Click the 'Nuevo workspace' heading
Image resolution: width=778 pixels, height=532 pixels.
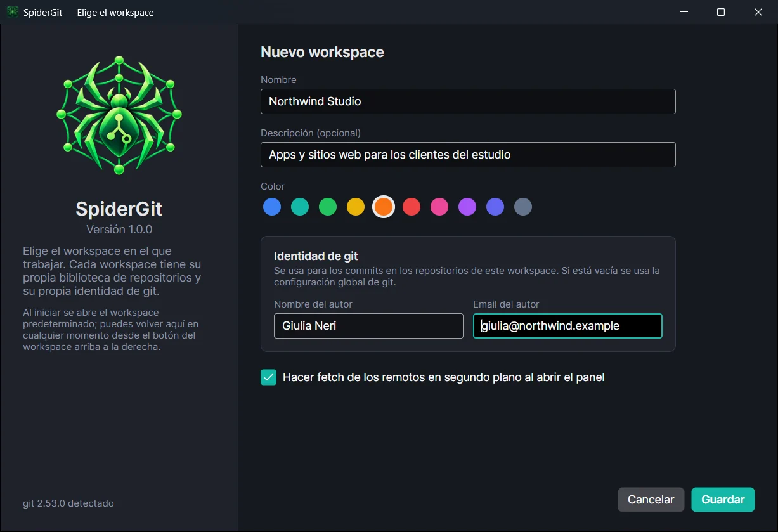click(322, 52)
